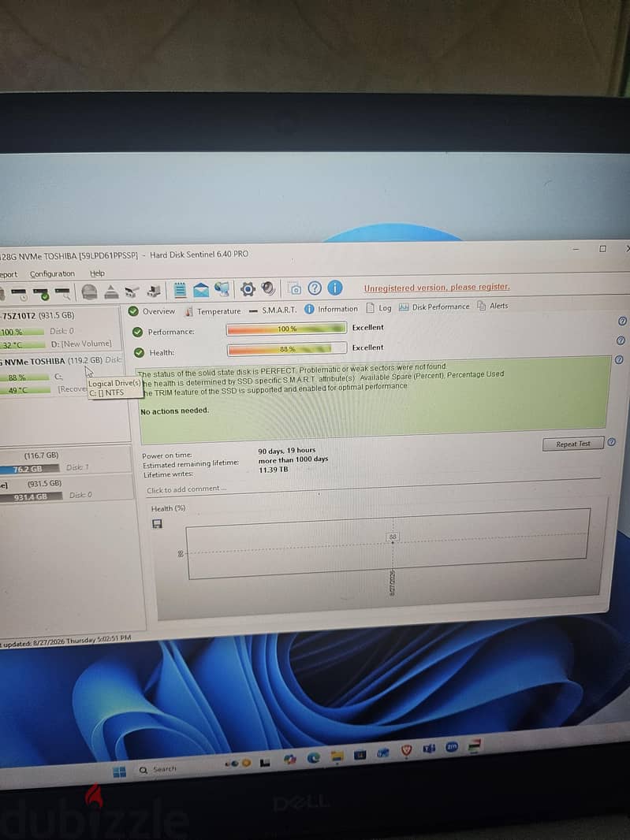Open the Windows Start button
The image size is (630, 840).
click(x=120, y=771)
